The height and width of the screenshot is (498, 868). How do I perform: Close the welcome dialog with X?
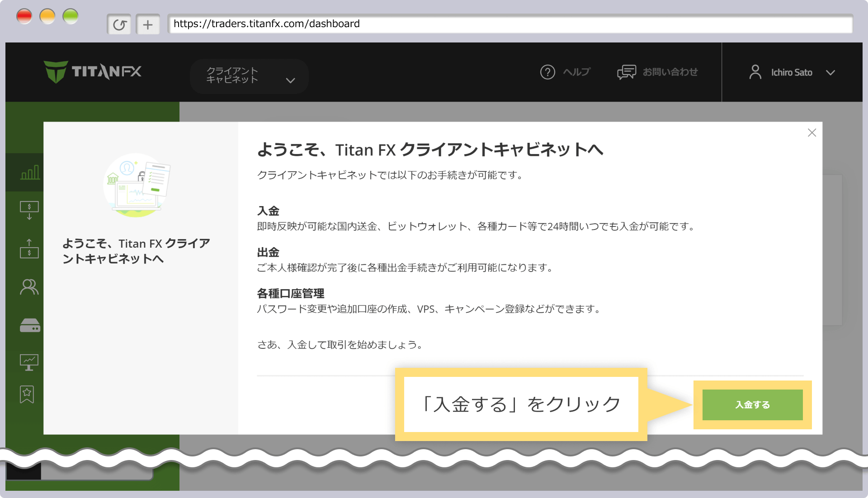coord(812,132)
